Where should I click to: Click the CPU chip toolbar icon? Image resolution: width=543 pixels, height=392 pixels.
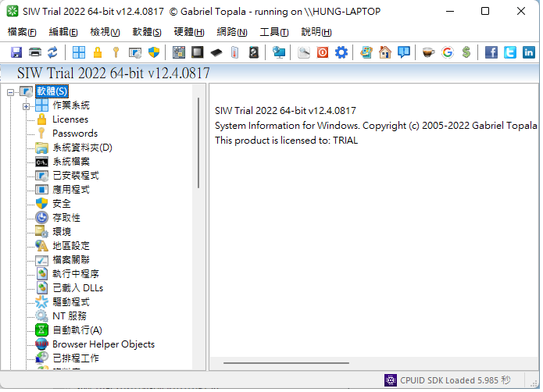point(198,52)
